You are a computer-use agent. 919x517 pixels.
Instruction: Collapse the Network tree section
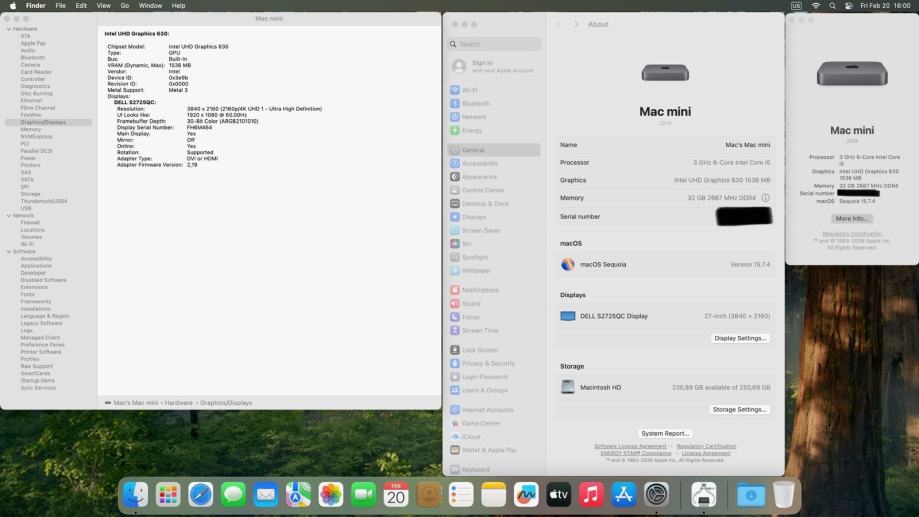click(x=9, y=215)
